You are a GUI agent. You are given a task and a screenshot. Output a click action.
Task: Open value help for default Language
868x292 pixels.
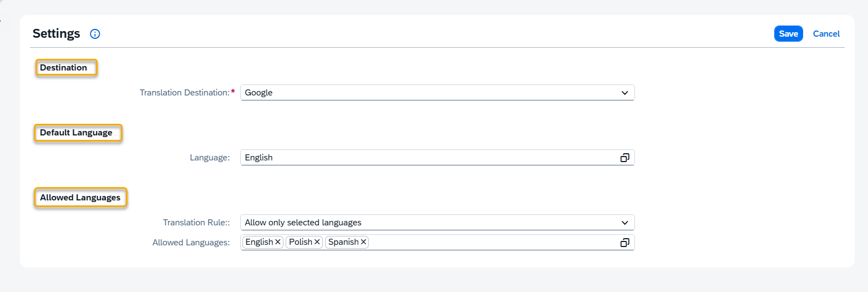(625, 158)
